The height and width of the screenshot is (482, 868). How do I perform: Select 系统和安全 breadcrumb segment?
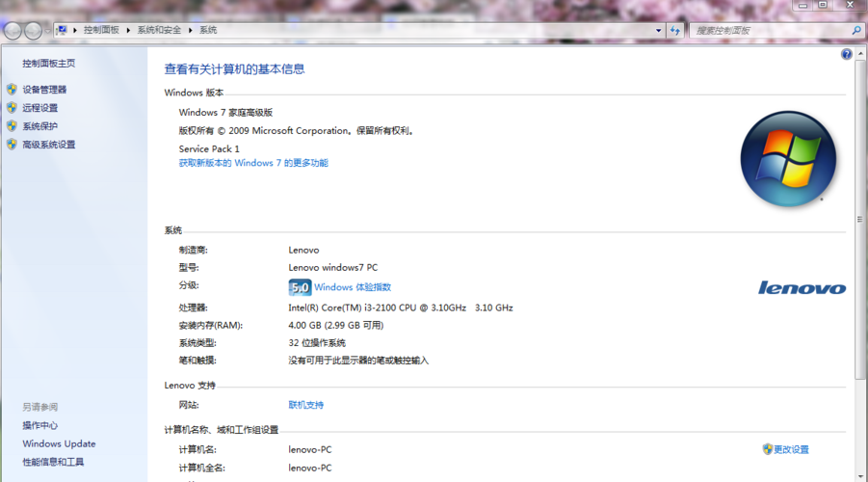point(159,30)
